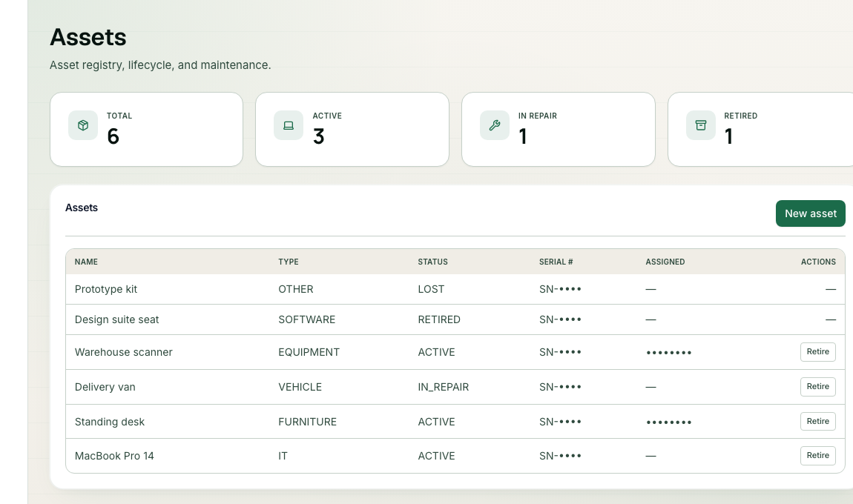Viewport: 853px width, 504px height.
Task: Click the NAME column header
Action: [x=86, y=262]
